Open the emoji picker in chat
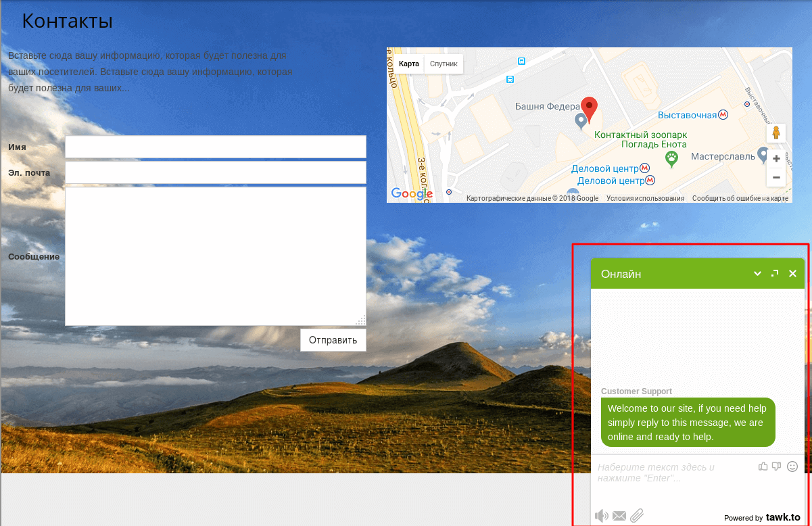Image resolution: width=812 pixels, height=526 pixels. click(792, 466)
